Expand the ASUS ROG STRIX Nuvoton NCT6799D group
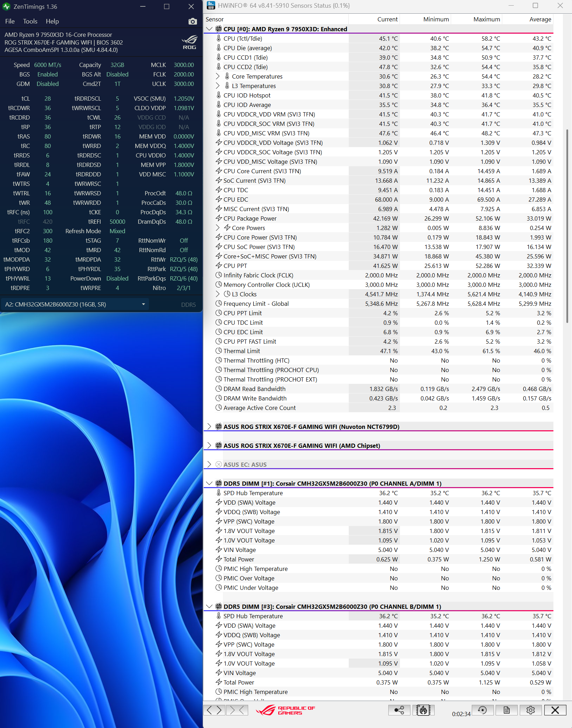Screen dimensions: 572x728 pyautogui.click(x=209, y=426)
